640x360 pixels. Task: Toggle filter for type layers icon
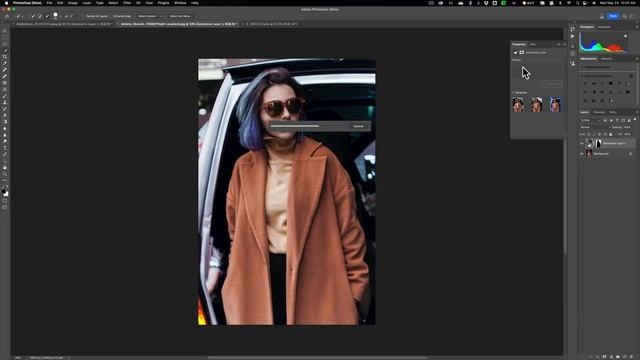(617, 120)
